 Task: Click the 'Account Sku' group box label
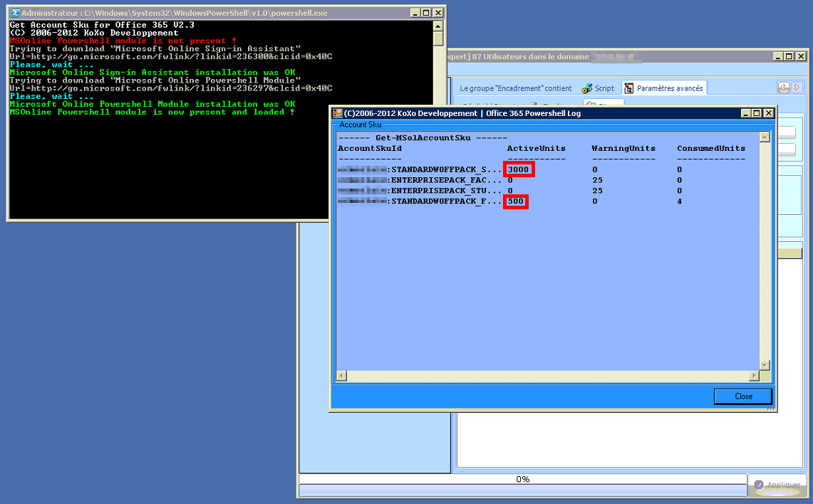pyautogui.click(x=361, y=125)
